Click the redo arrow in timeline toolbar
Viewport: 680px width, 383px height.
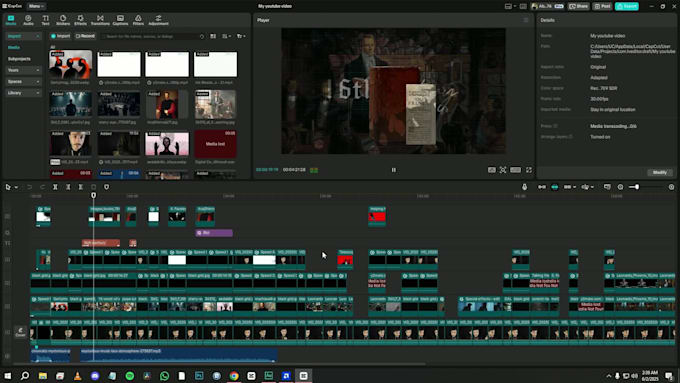tap(42, 187)
